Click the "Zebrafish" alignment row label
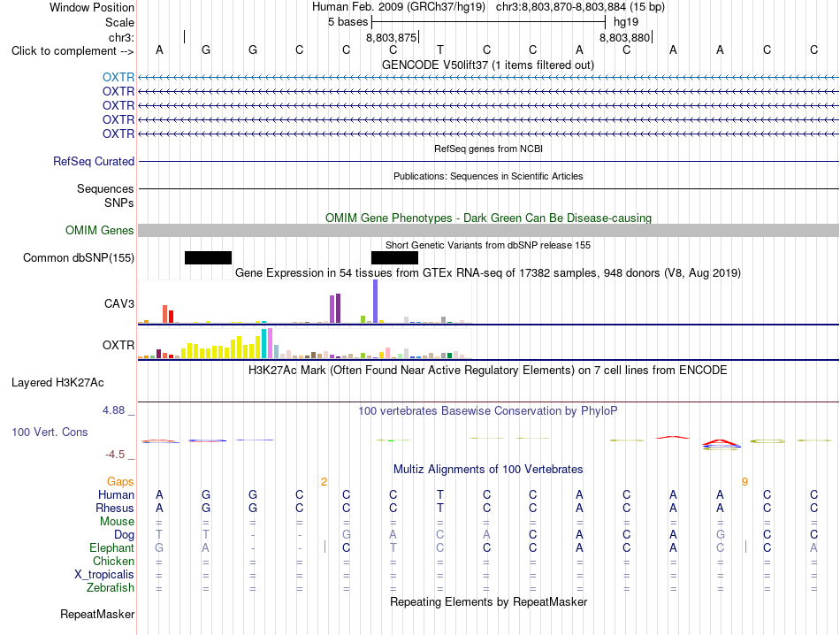This screenshot has height=635, width=840. click(111, 588)
